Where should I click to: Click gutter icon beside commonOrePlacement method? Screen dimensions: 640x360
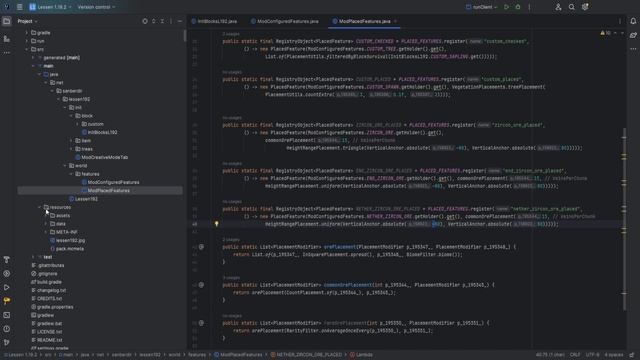[201, 285]
